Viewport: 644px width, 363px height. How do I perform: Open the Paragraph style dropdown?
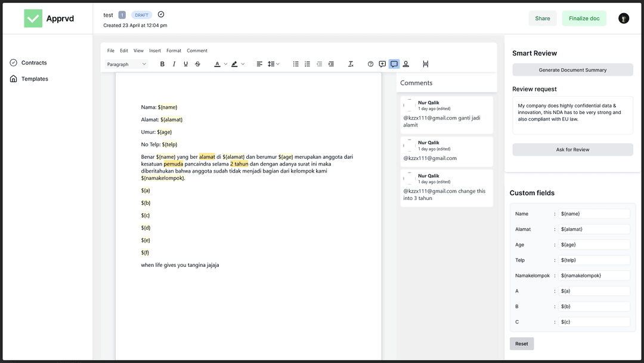126,64
